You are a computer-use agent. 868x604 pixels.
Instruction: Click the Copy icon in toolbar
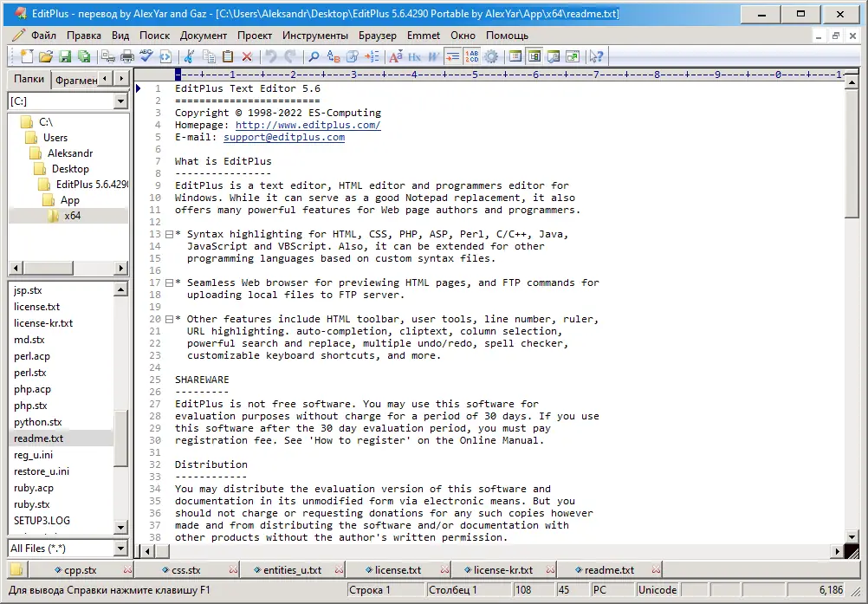coord(209,56)
